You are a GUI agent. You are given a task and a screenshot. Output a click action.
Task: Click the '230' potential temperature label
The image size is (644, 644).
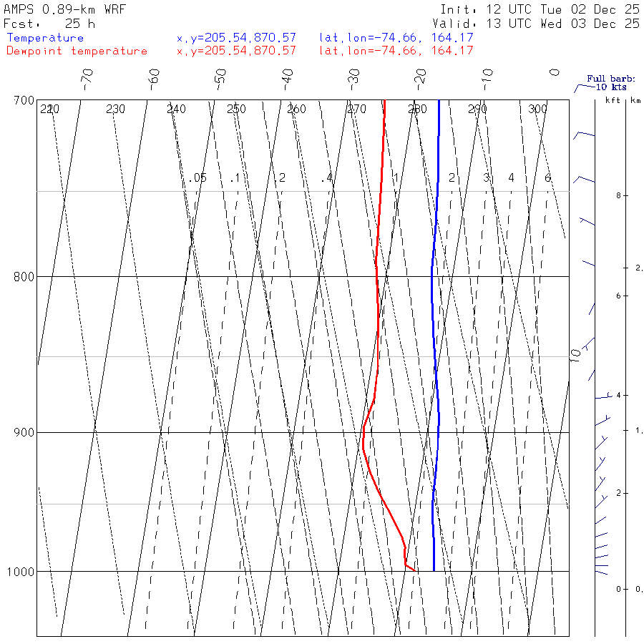point(115,109)
